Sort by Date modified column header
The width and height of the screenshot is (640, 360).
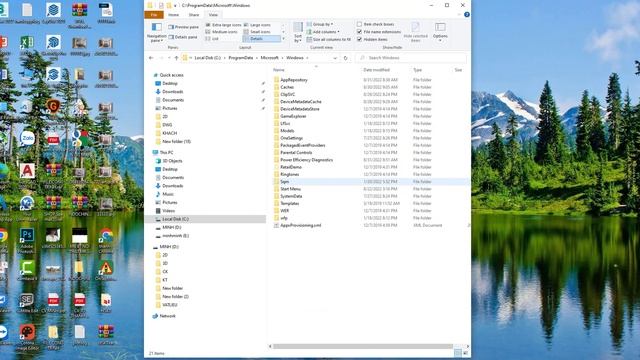tap(376, 70)
